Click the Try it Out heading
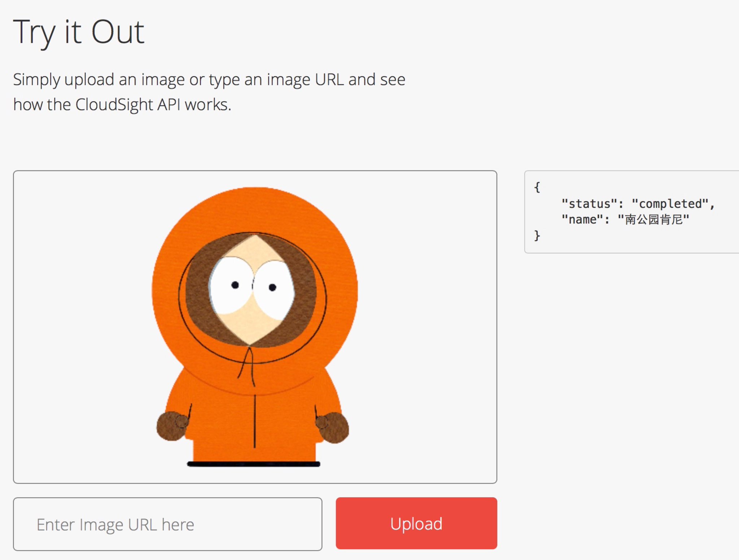This screenshot has height=560, width=739. [79, 32]
